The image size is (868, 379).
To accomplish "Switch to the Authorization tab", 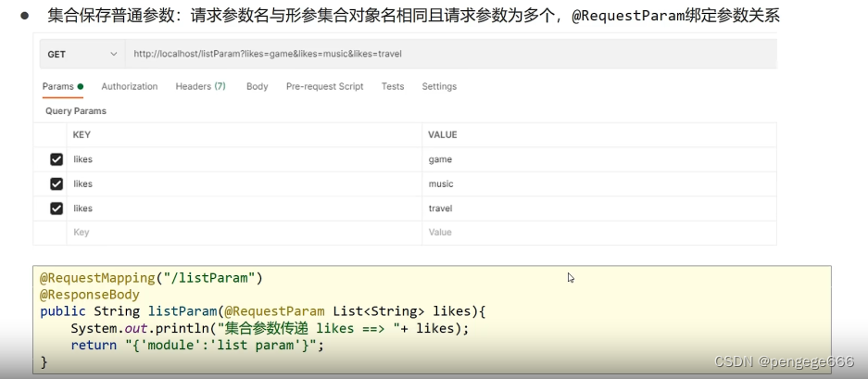I will point(130,86).
